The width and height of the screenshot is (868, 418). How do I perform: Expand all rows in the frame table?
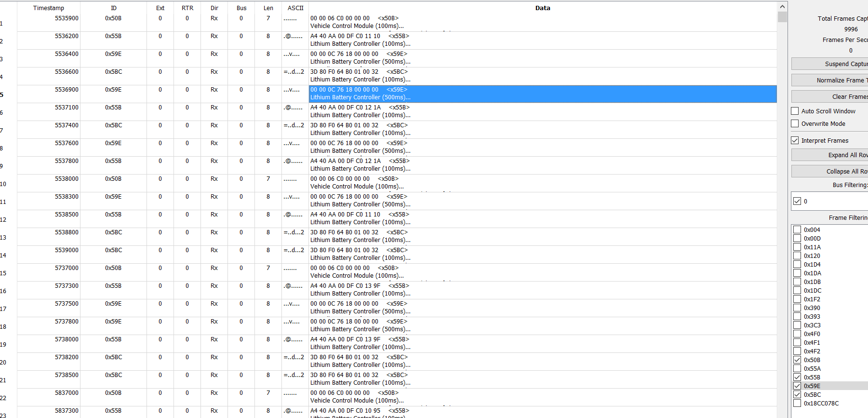[x=830, y=155]
